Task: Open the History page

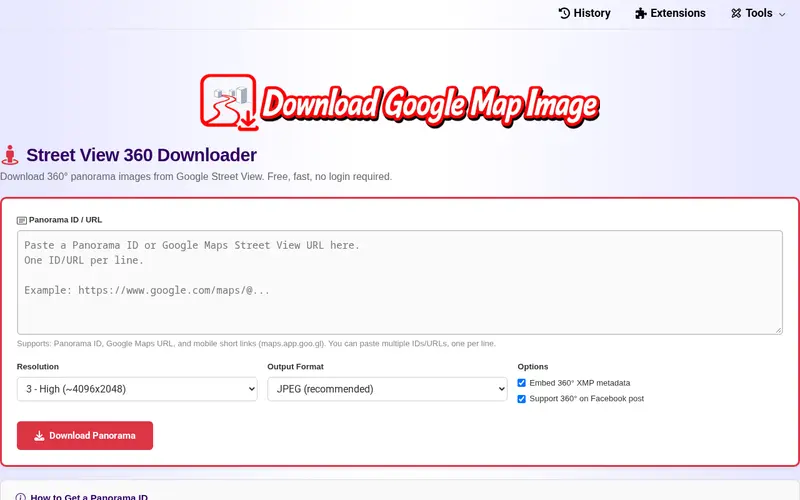Action: point(585,13)
